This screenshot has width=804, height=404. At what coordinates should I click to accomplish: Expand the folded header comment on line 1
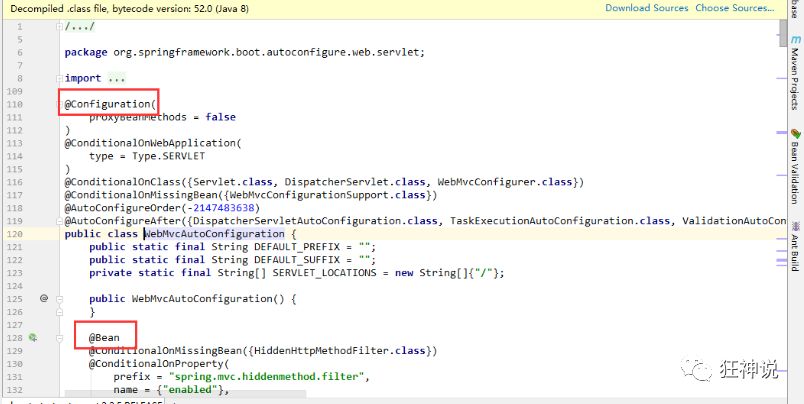click(59, 27)
